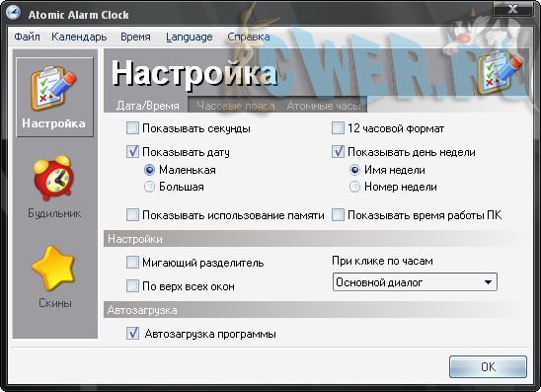Open the Основной диалог dropdown list
This screenshot has height=392, width=541.
tap(415, 282)
